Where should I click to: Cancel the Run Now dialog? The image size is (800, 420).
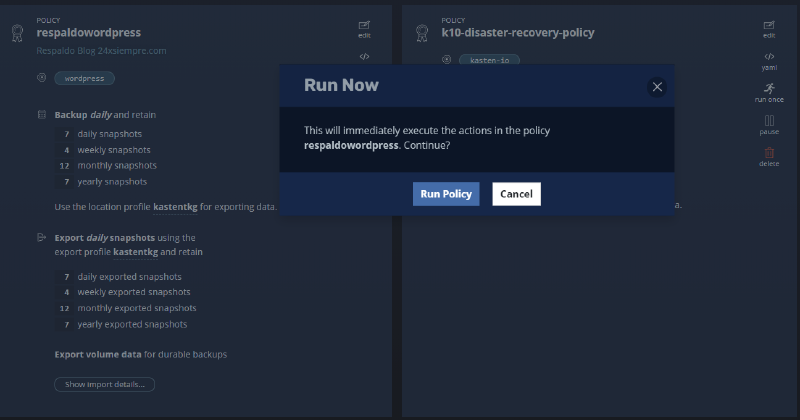point(516,194)
